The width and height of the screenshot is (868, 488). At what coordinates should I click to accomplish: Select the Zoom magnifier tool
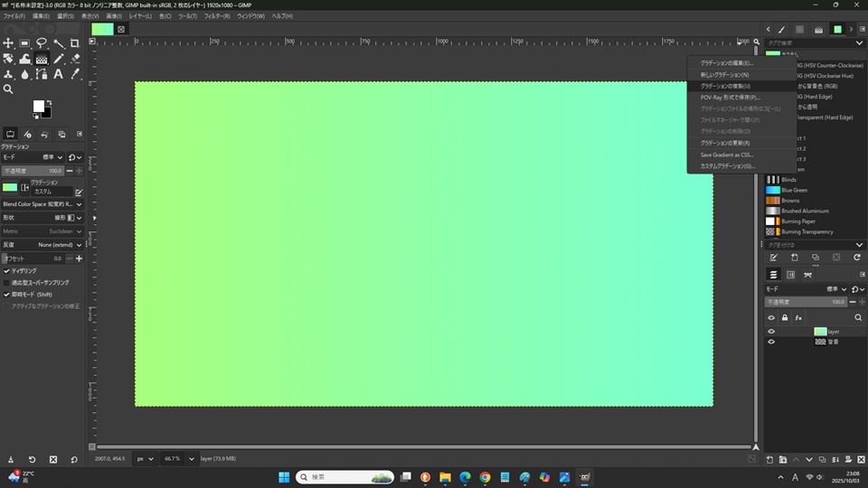pos(8,89)
